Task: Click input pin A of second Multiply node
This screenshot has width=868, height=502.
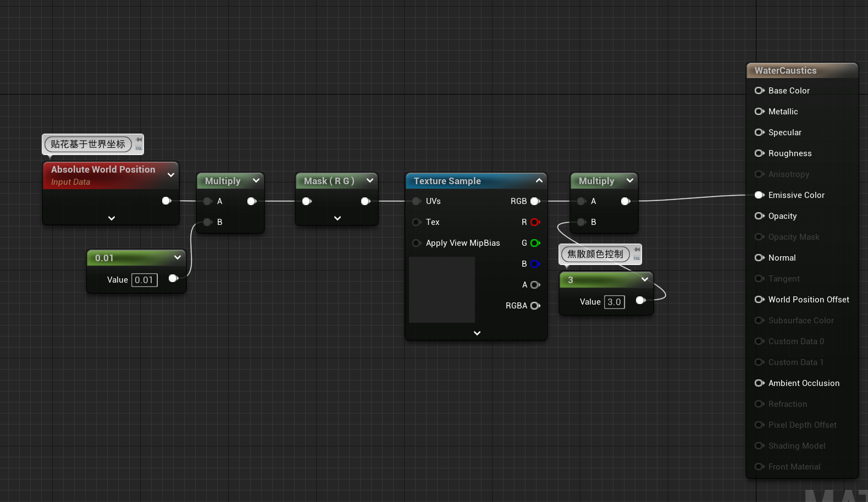Action: [x=582, y=201]
